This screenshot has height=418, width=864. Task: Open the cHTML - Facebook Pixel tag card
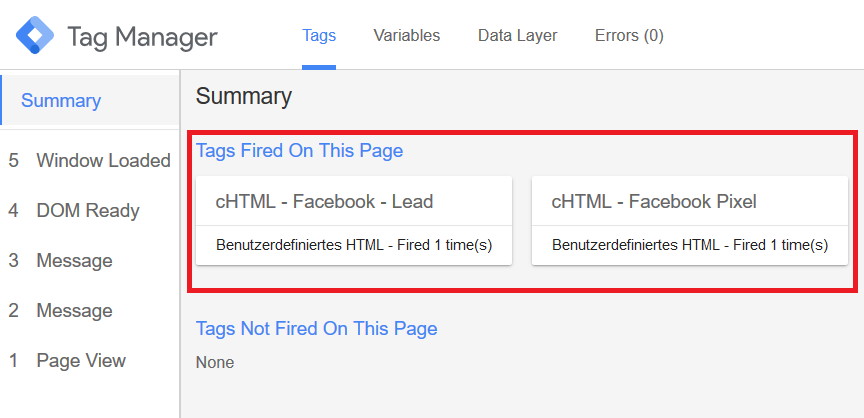(x=690, y=220)
